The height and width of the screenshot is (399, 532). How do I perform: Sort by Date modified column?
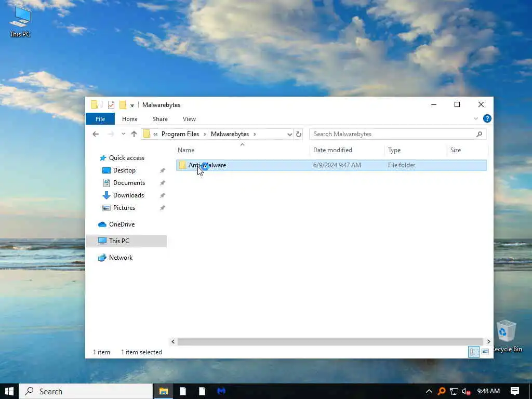tap(332, 150)
